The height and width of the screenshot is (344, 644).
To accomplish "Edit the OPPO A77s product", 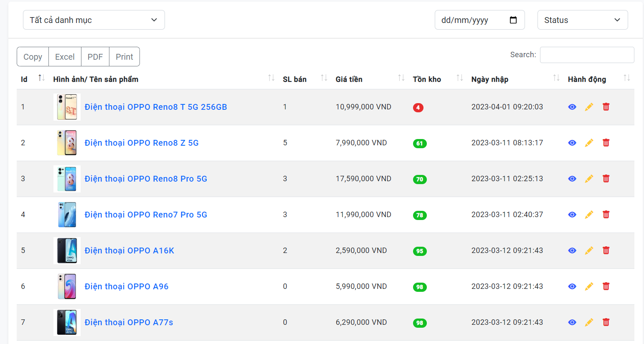I will (x=589, y=322).
